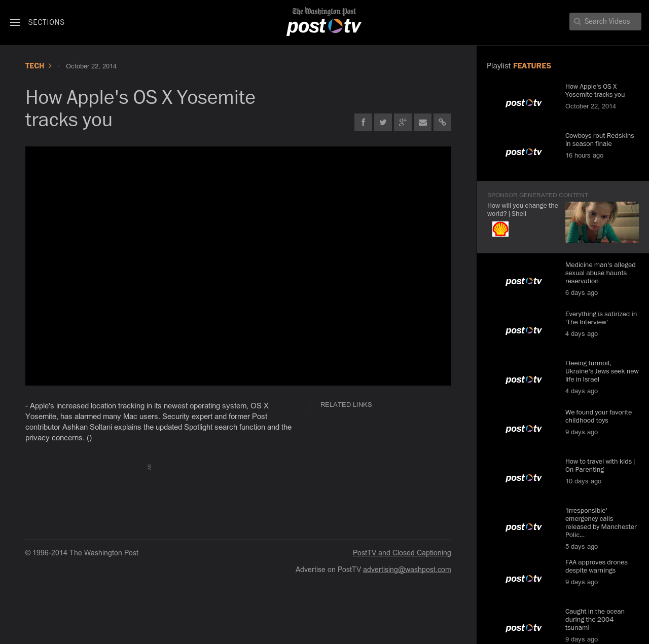This screenshot has width=649, height=644.
Task: Click the Playlist FEATURES heading
Action: tap(519, 66)
